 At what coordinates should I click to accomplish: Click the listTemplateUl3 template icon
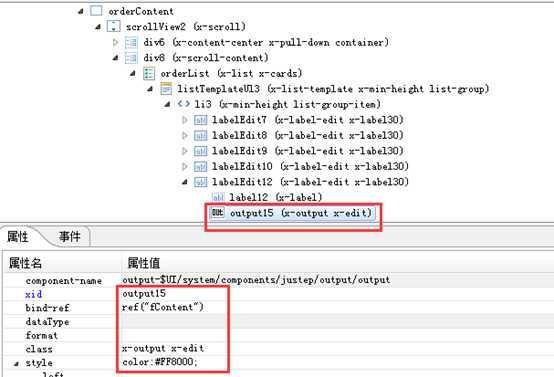(x=166, y=89)
